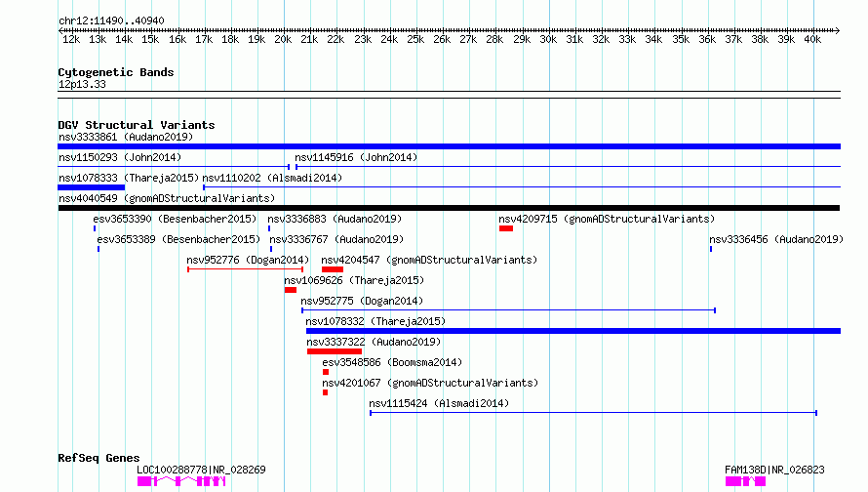Click the chr12:11490..40940 region label
Viewport: 868px width, 492px height.
111,20
